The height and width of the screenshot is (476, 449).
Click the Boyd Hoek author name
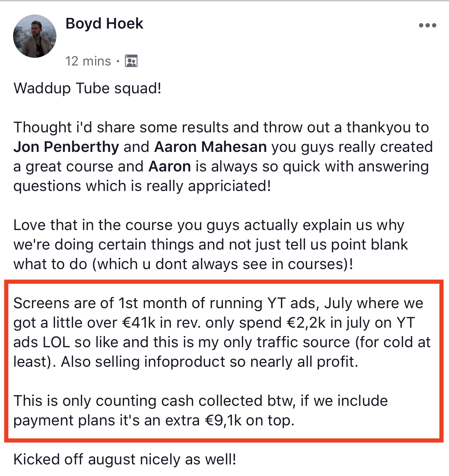click(104, 24)
